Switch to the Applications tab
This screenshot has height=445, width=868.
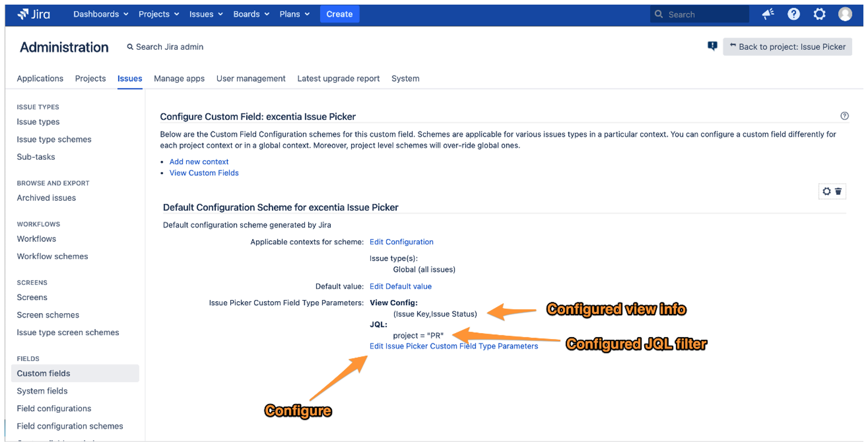click(x=40, y=79)
